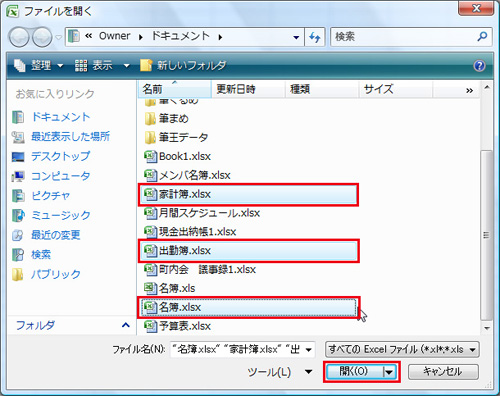Show more columns via the » chevron
The height and width of the screenshot is (396, 500).
click(469, 90)
